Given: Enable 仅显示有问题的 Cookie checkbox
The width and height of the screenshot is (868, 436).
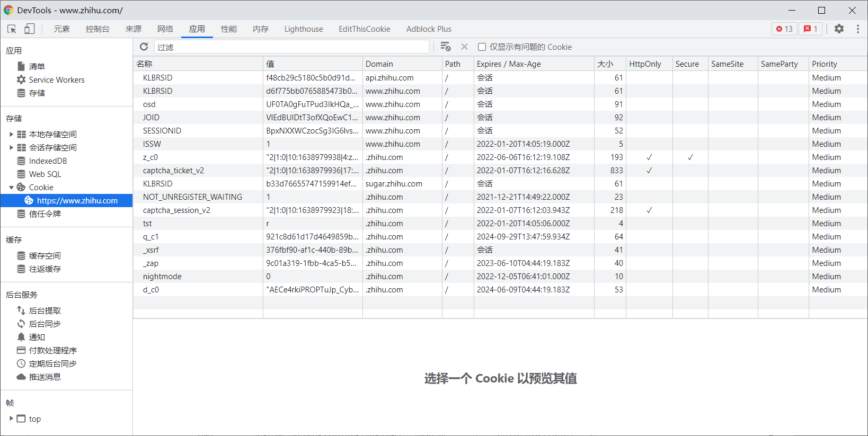Looking at the screenshot, I should 482,47.
